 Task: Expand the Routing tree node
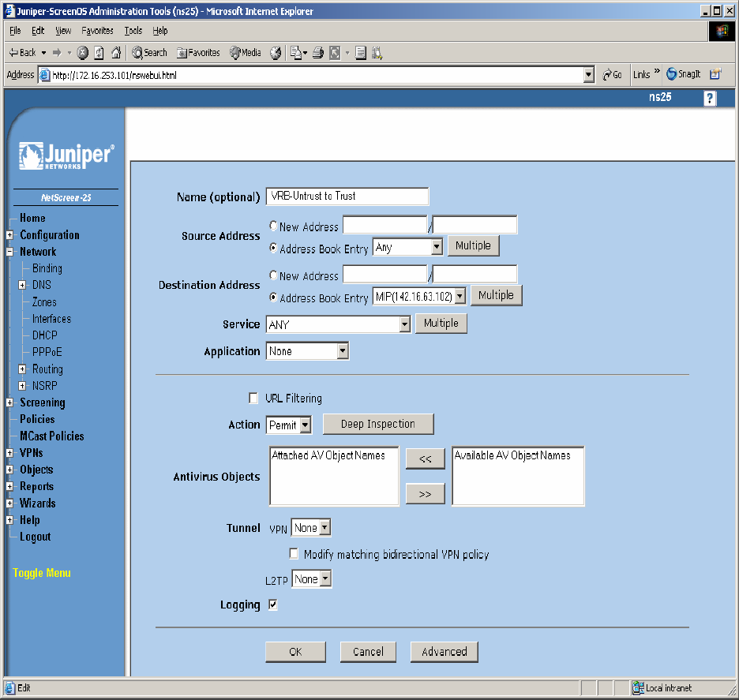22,369
